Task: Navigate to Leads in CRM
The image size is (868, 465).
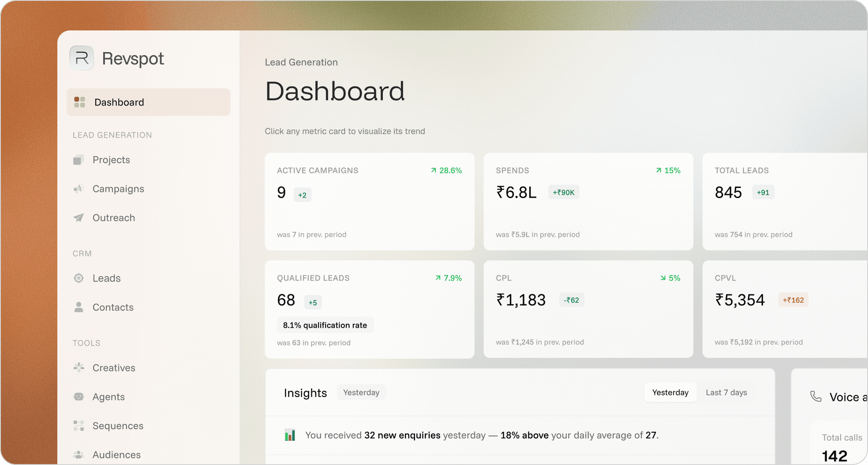Action: (x=106, y=278)
